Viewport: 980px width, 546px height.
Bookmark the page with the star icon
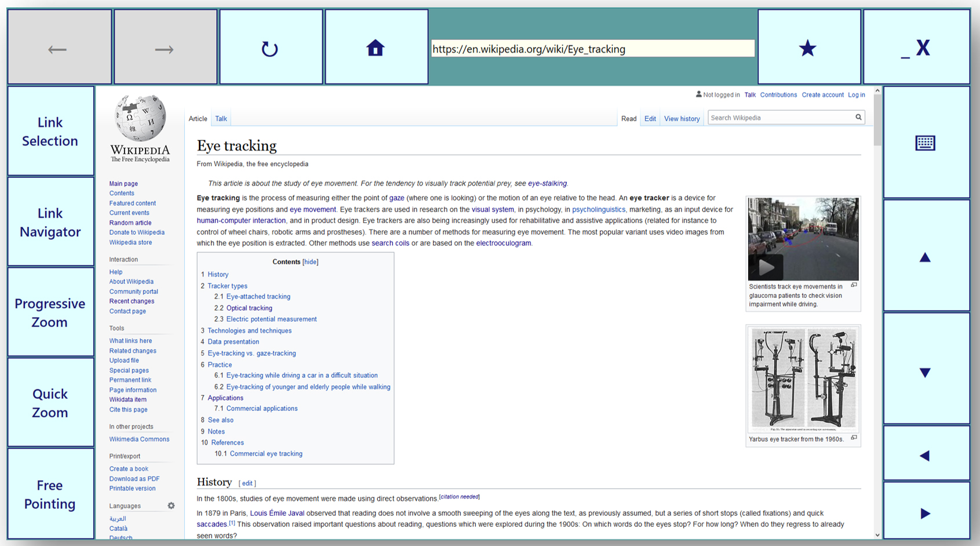pos(809,47)
